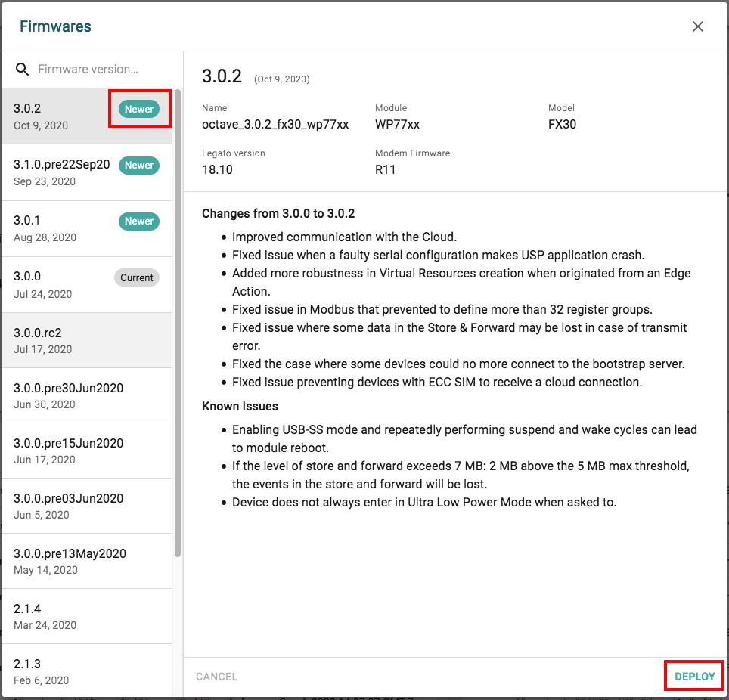Click DEPLOY to install the firmware
The height and width of the screenshot is (700, 729).
pos(695,677)
